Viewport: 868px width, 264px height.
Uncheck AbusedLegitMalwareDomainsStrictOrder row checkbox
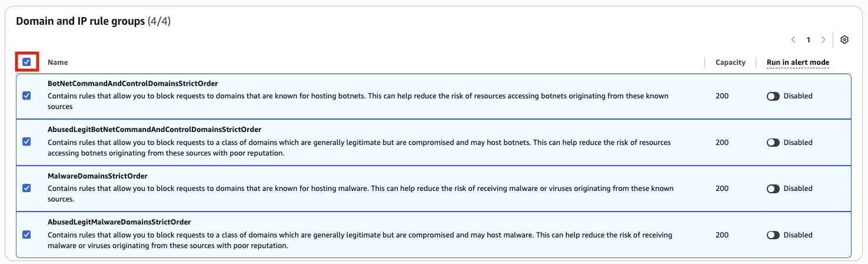pyautogui.click(x=26, y=235)
